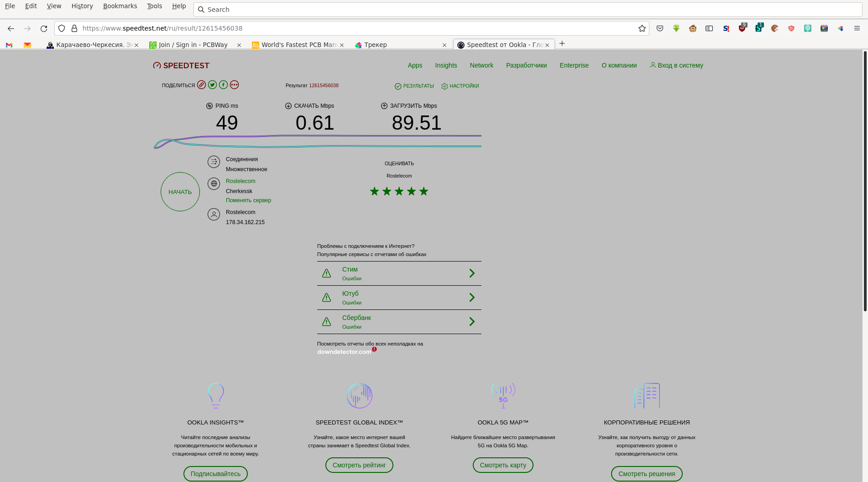Open the new tab plus button
This screenshot has width=868, height=482.
(562, 44)
